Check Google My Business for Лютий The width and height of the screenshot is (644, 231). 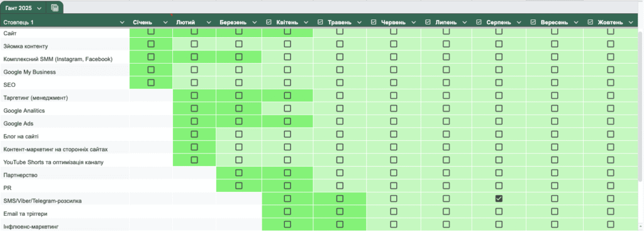coord(194,69)
